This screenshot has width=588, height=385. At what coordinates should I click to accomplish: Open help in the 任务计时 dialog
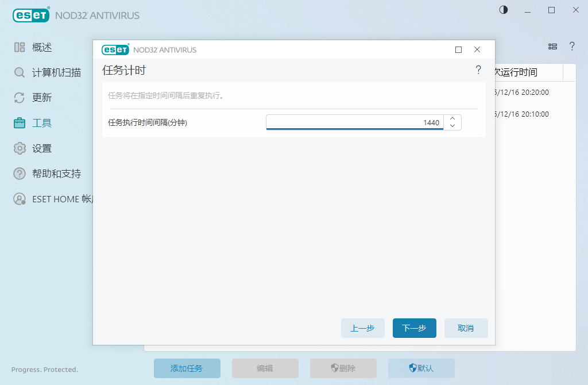coord(478,70)
